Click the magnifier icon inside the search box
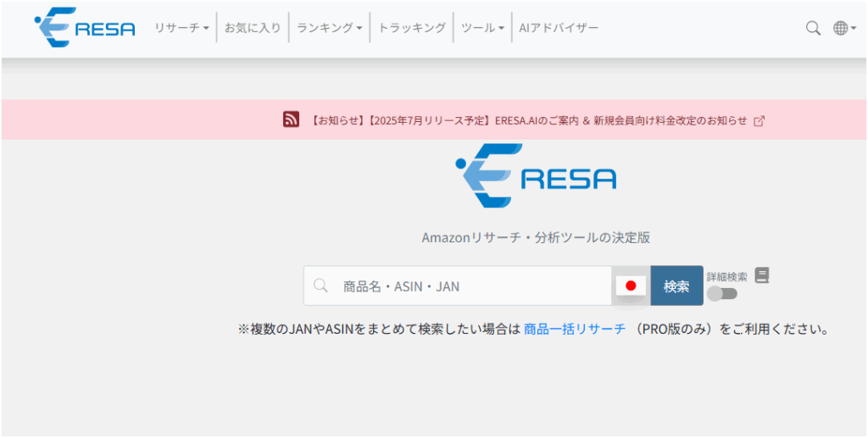The image size is (868, 438). point(320,286)
